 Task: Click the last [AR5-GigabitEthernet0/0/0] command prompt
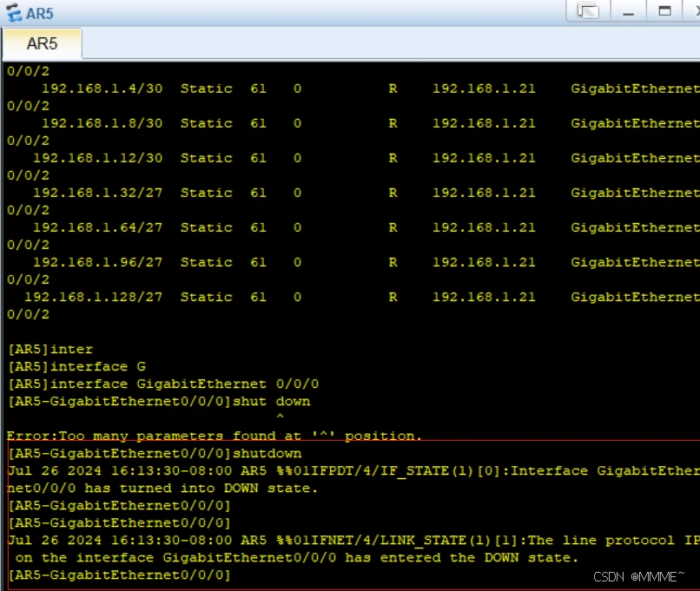click(x=119, y=575)
